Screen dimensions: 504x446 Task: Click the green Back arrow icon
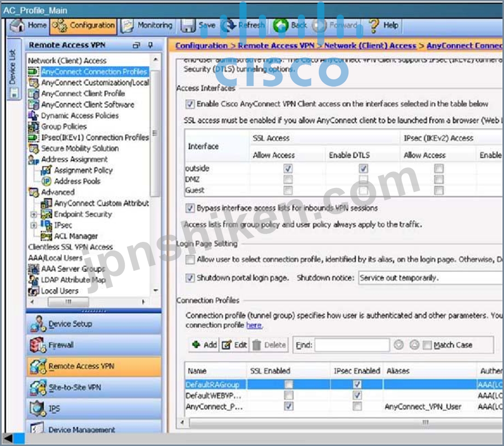pos(281,25)
